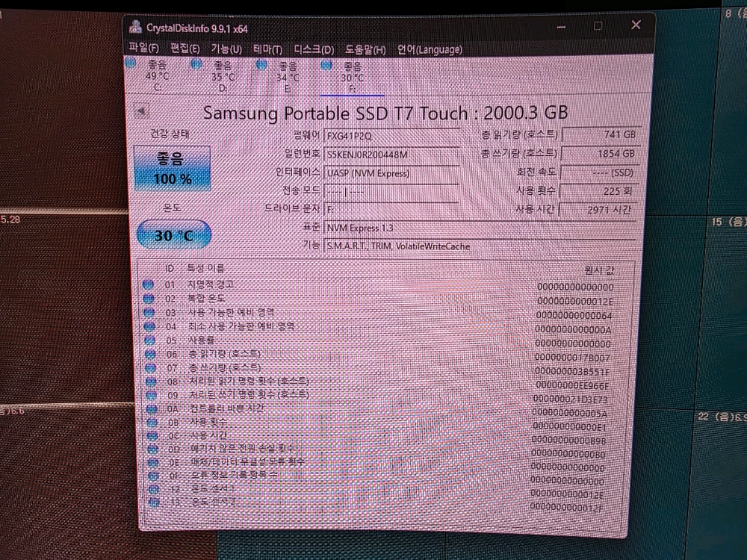Click status icon of row 12 온도 센서 1
The height and width of the screenshot is (560, 747).
tap(153, 488)
